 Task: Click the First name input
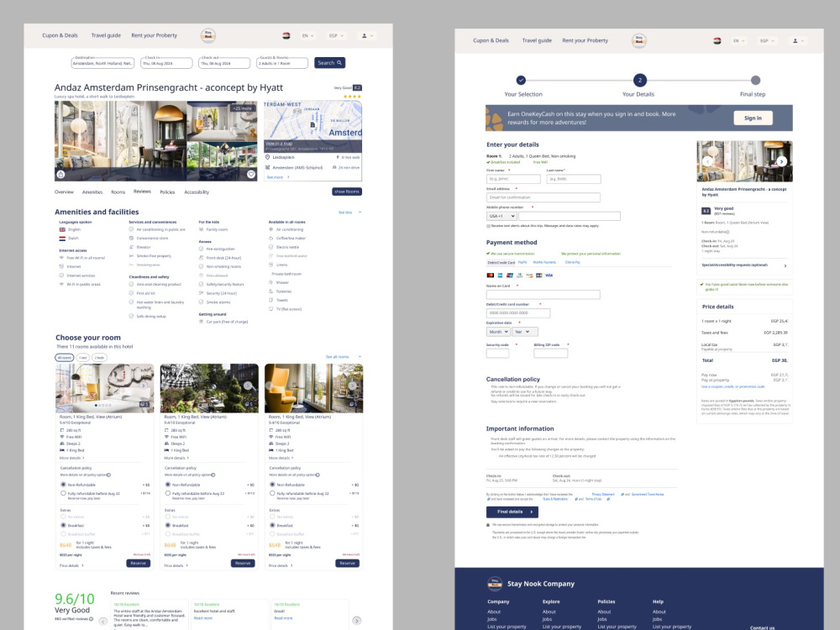(513, 179)
